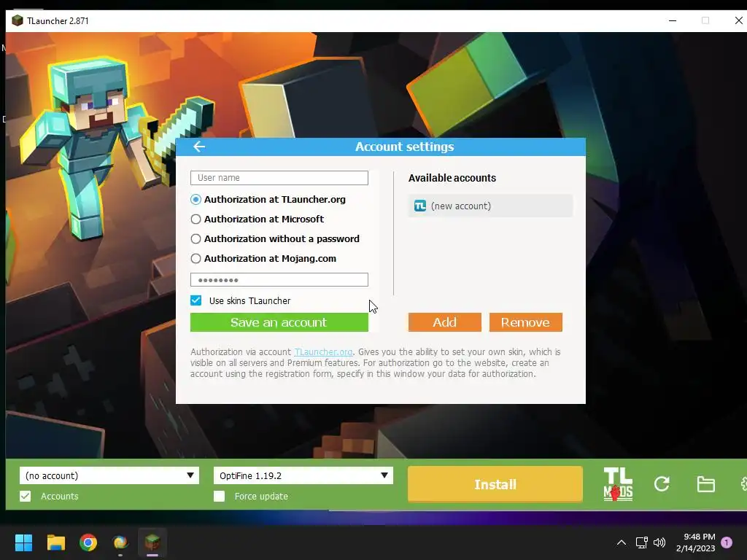This screenshot has width=747, height=560.
Task: Show hidden system tray icons
Action: pyautogui.click(x=622, y=542)
